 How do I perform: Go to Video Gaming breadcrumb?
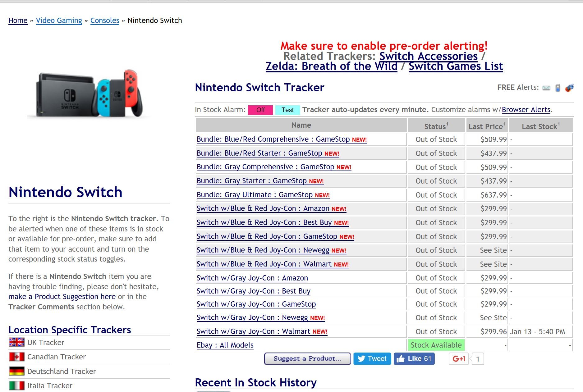pos(59,21)
